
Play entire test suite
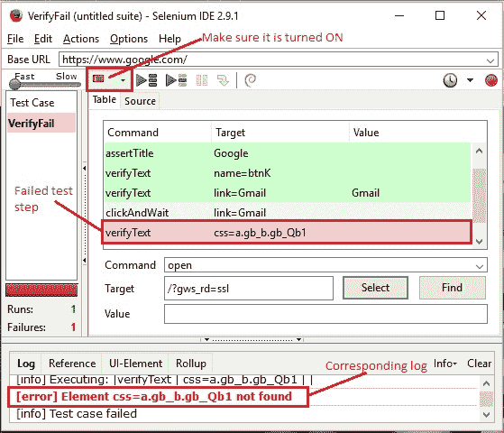click(x=146, y=80)
